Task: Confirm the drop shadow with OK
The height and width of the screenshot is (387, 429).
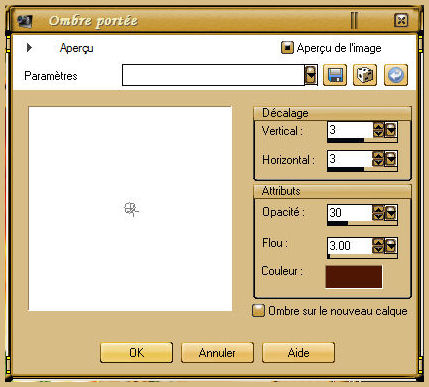Action: click(x=136, y=353)
